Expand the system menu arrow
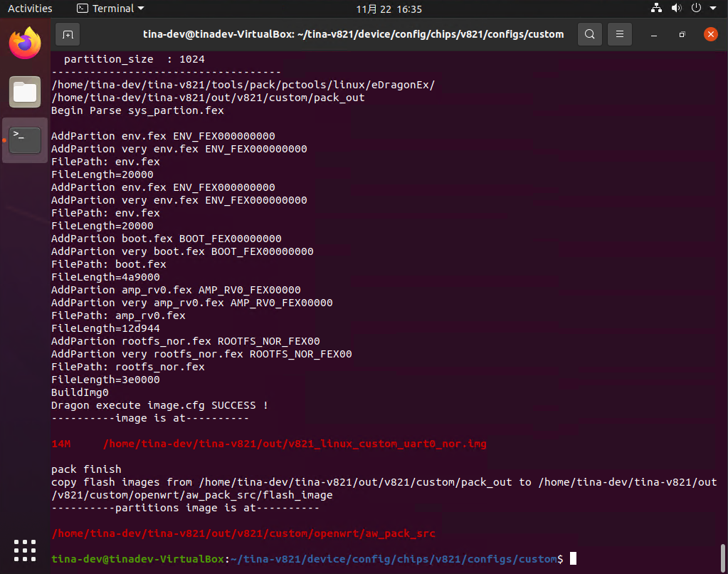The image size is (728, 574). 713,8
